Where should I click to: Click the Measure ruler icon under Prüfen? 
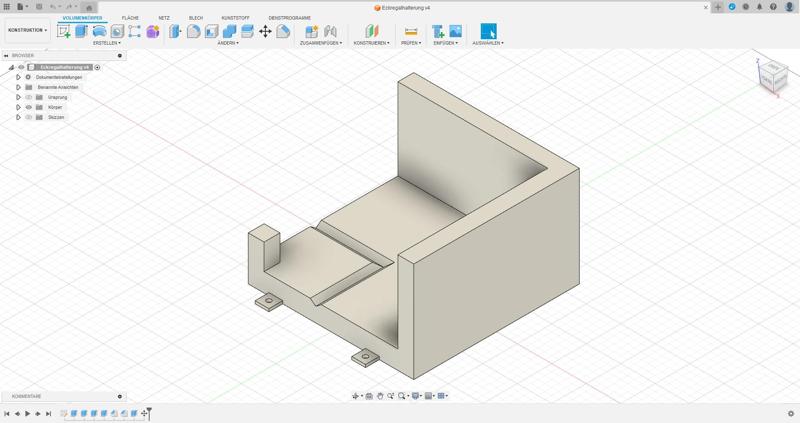411,31
